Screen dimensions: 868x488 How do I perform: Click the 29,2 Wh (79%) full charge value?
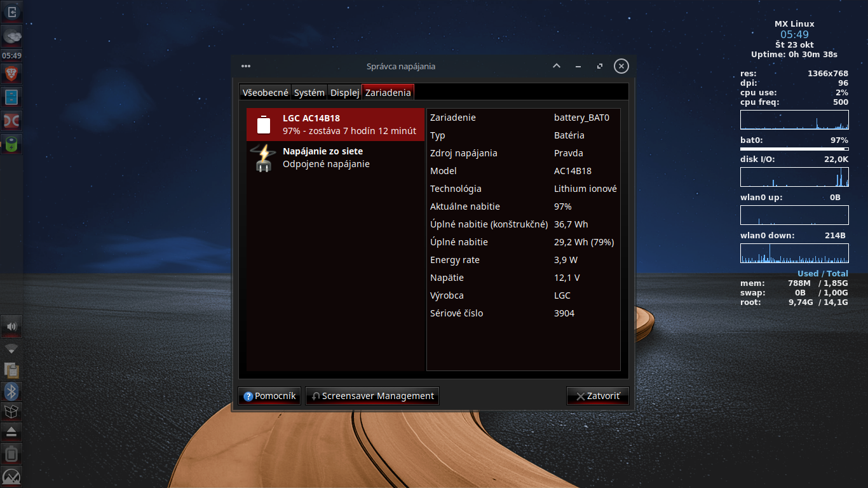(584, 242)
